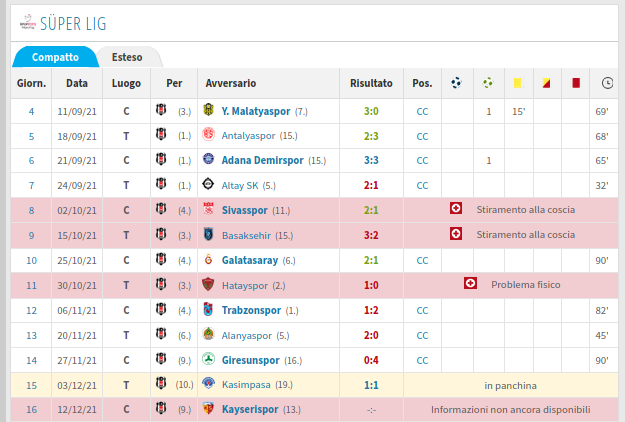Click the Y. Malatyaspor club crest
625x422 pixels.
(208, 110)
